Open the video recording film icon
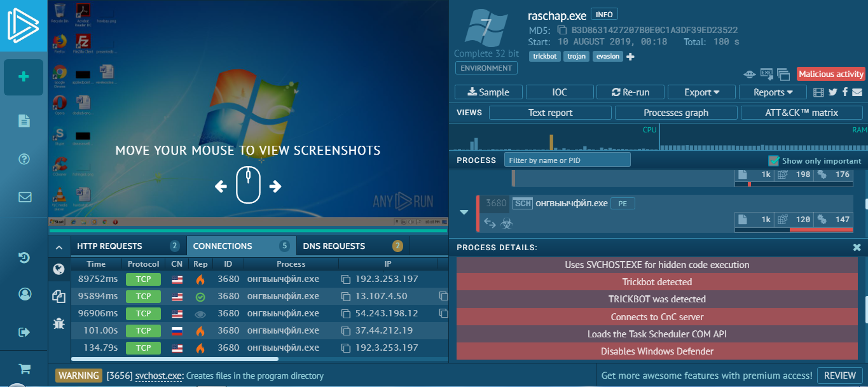This screenshot has width=868, height=387. (819, 92)
